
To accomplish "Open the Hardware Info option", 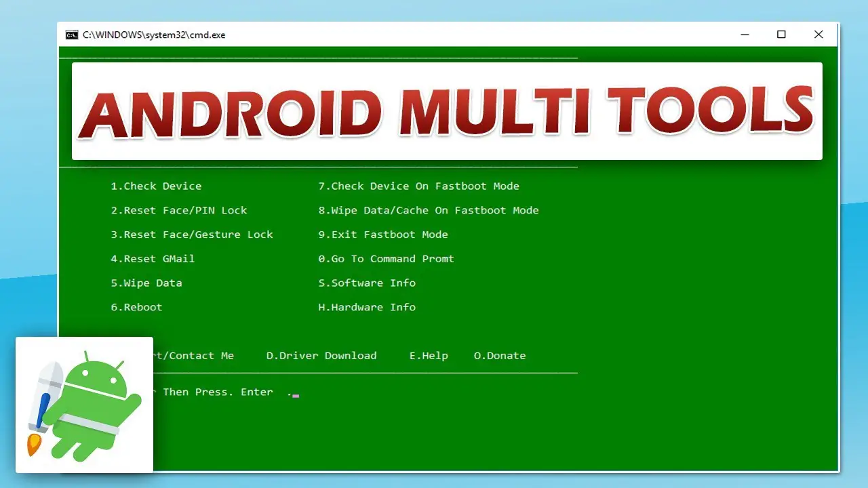I will (x=367, y=308).
